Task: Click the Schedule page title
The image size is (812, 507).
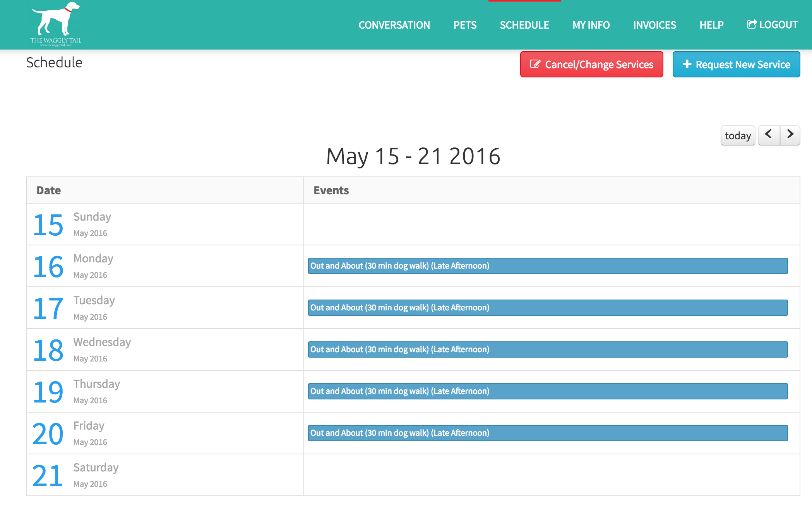Action: pos(54,62)
